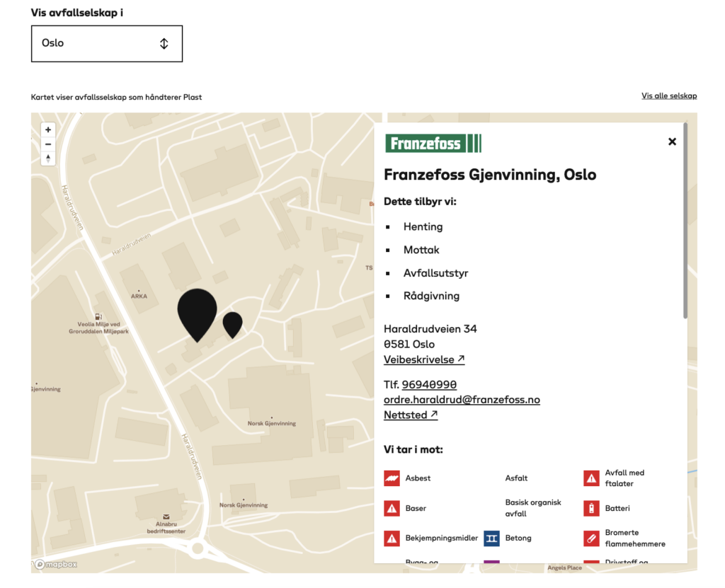Click the Avfall med ftalater icon
Screen dimensions: 725x588
[x=591, y=478]
